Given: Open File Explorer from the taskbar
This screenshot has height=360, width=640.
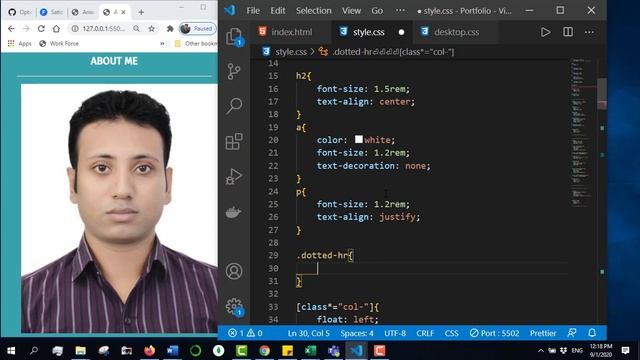Looking at the screenshot, I should (x=80, y=351).
